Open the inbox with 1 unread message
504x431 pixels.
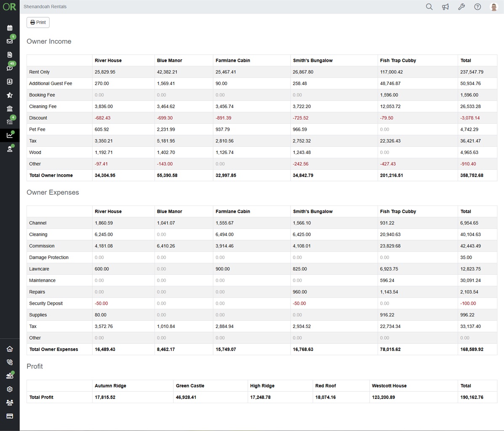point(10,41)
